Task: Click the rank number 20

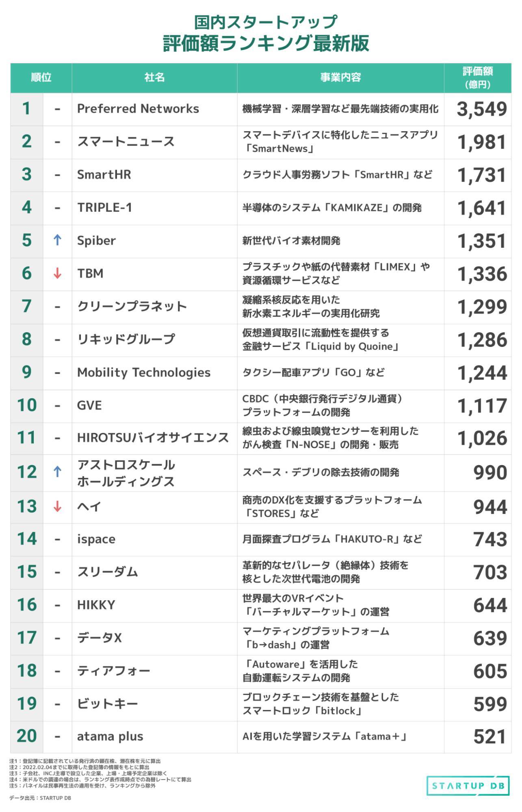Action: [x=27, y=736]
